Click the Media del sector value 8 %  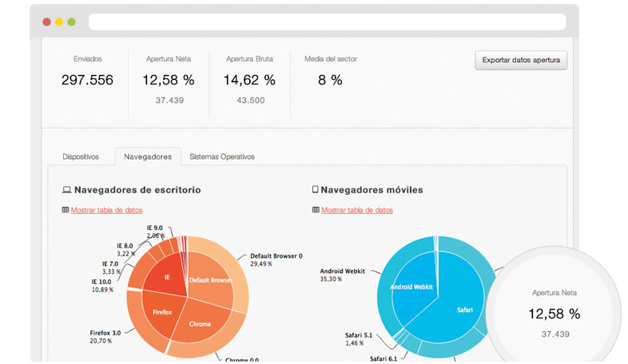pyautogui.click(x=331, y=80)
